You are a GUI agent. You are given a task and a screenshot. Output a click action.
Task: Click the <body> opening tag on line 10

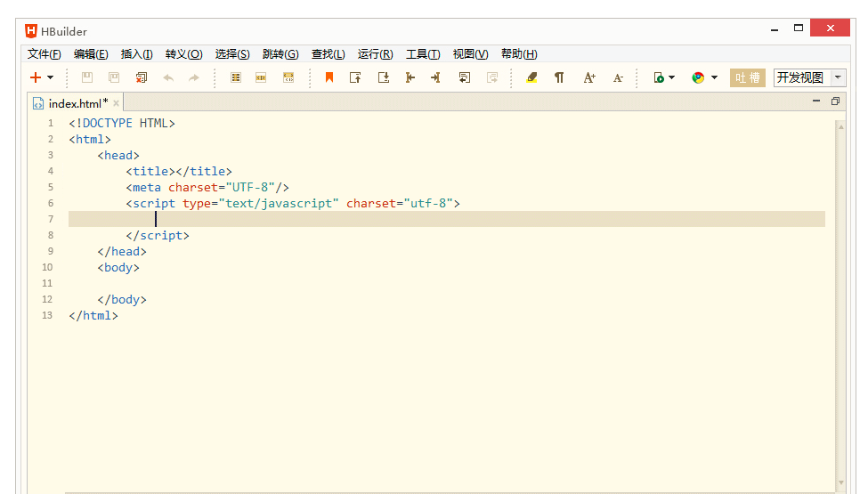118,267
